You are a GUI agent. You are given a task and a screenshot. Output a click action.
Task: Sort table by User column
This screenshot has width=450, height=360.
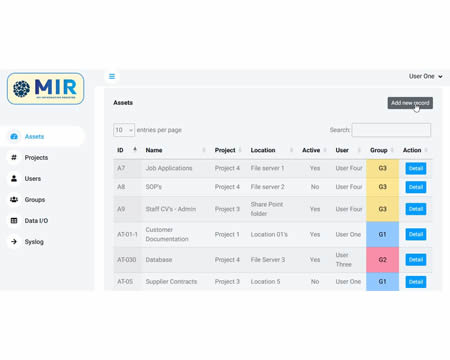348,150
